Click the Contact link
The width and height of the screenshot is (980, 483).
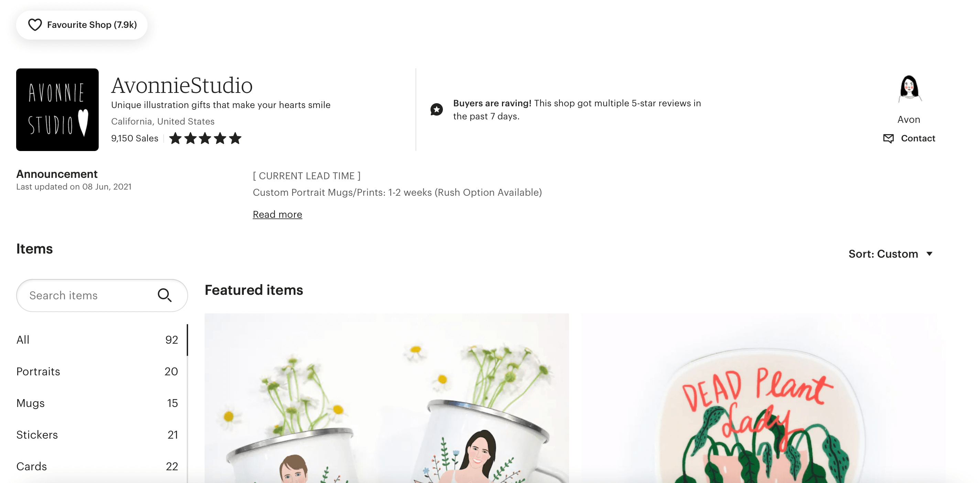click(918, 138)
